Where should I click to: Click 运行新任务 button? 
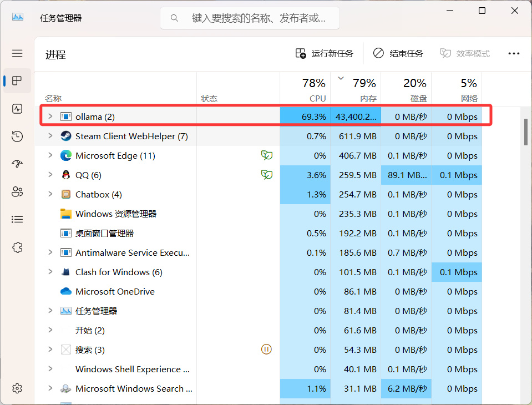(x=324, y=54)
